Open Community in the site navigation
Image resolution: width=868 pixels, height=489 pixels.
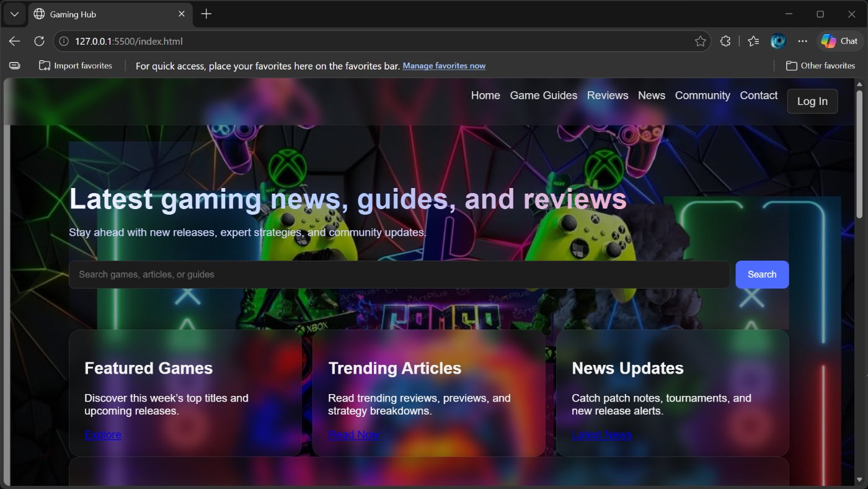click(x=702, y=95)
